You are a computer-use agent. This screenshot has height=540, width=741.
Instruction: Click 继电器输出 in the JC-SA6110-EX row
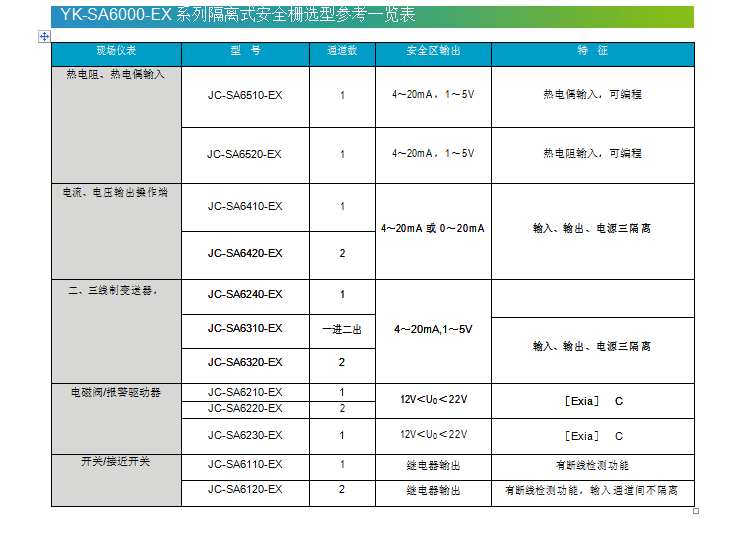click(433, 466)
